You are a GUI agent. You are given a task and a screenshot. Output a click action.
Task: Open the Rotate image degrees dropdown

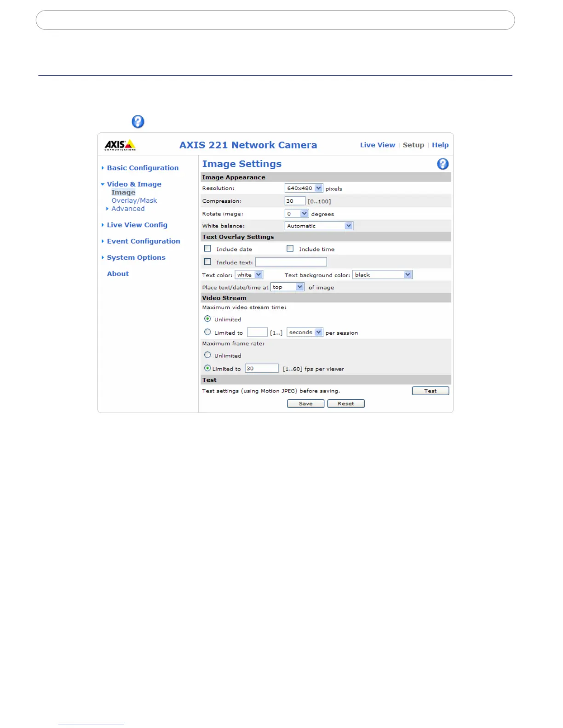[297, 214]
